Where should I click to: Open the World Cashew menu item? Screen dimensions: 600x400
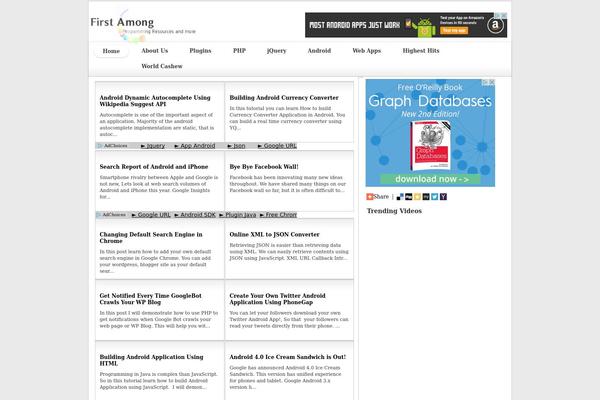point(162,66)
